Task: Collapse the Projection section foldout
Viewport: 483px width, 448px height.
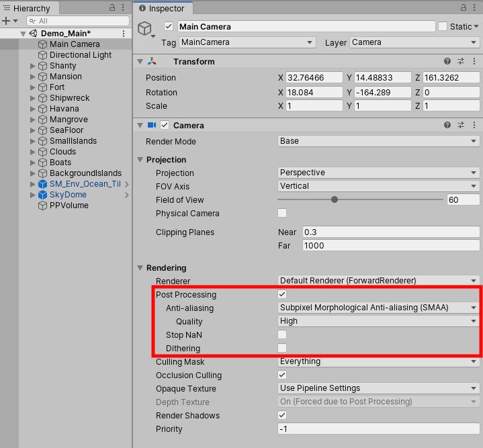Action: pyautogui.click(x=140, y=159)
